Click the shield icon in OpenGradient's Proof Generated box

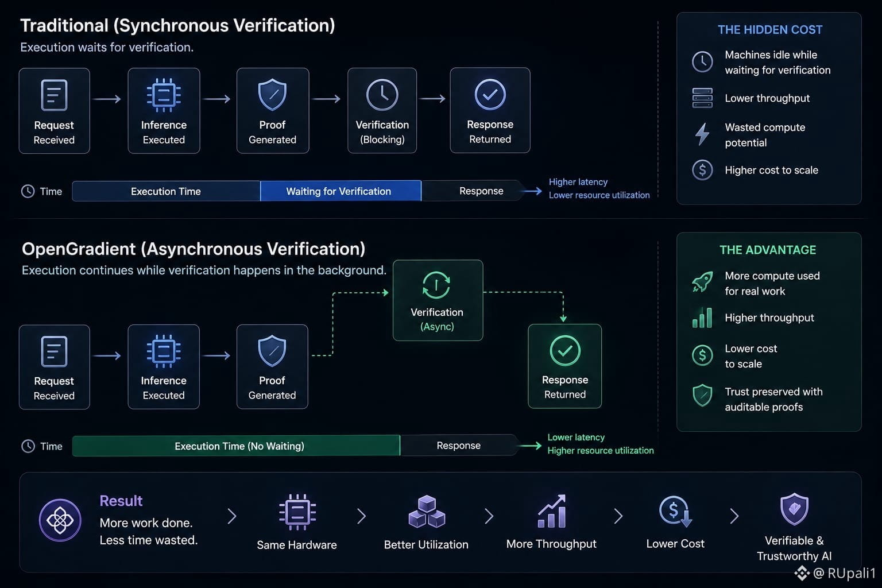[272, 351]
